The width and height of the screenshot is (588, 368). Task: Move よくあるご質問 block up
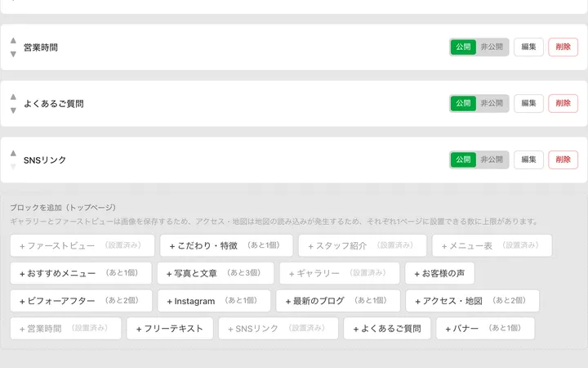(x=13, y=96)
